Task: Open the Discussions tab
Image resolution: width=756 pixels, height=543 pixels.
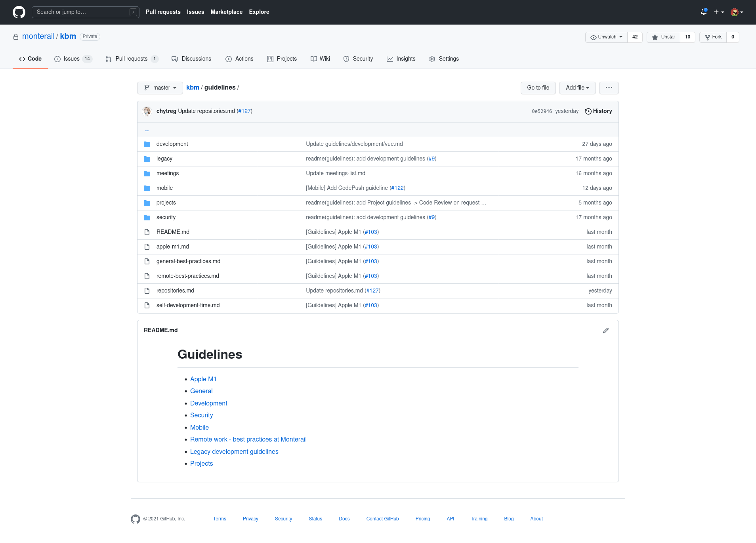Action: tap(191, 59)
